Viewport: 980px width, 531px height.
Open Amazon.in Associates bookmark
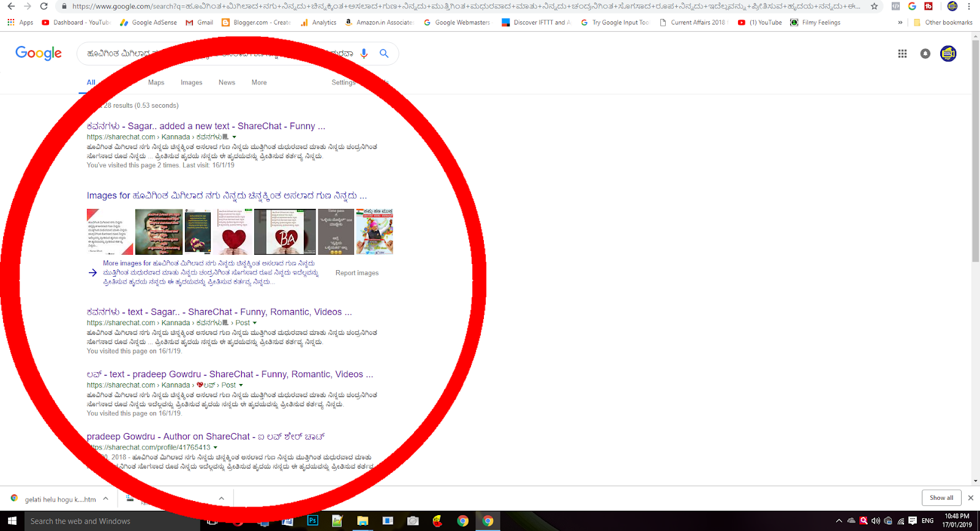(379, 22)
